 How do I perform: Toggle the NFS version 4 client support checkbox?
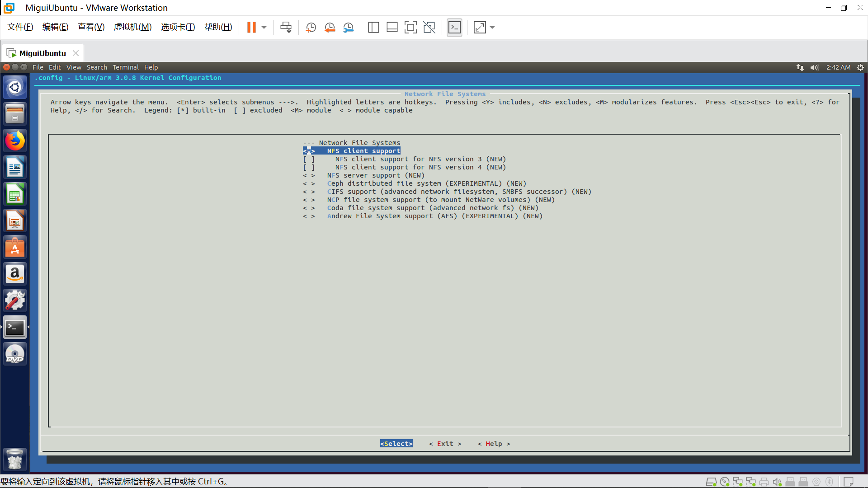(309, 167)
